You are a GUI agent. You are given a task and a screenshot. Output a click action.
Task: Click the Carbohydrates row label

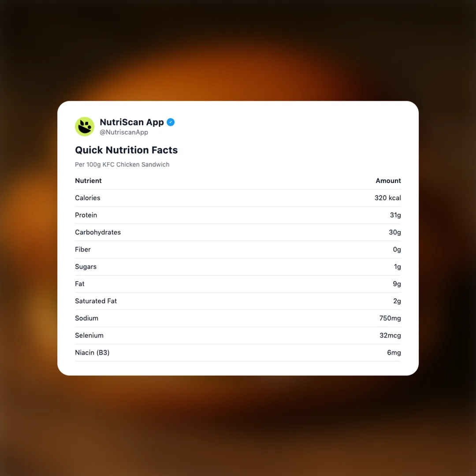pyautogui.click(x=98, y=232)
